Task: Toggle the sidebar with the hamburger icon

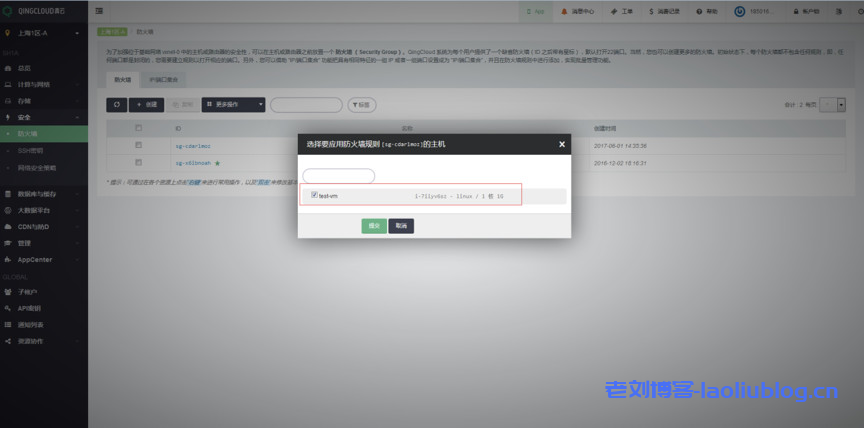Action: [x=99, y=12]
